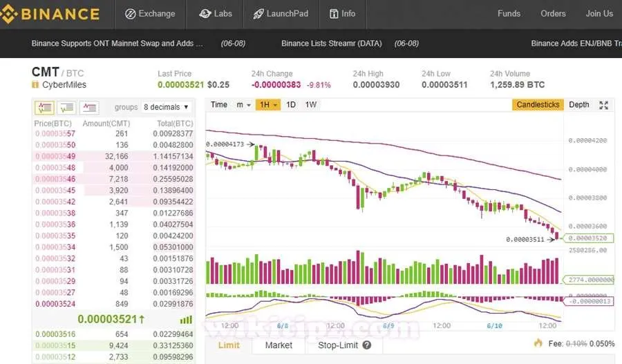Viewport: 622px width, 364px height.
Task: Click the Exchange icon in navbar
Action: point(130,15)
